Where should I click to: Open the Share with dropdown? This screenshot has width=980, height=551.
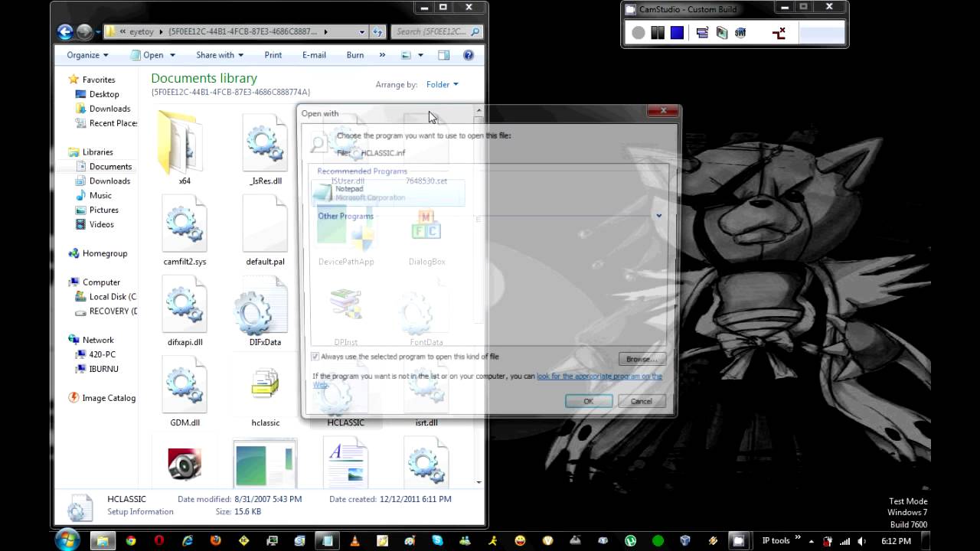click(220, 55)
